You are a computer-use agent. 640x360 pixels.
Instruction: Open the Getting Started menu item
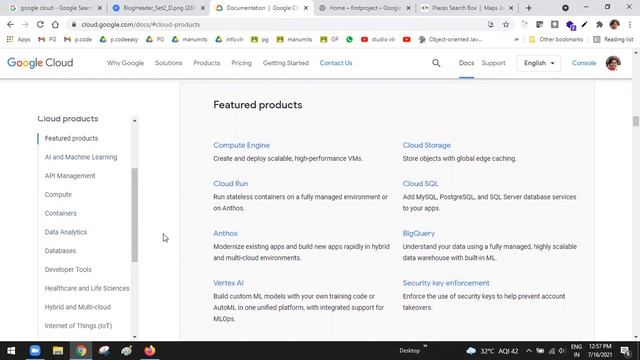tap(286, 63)
